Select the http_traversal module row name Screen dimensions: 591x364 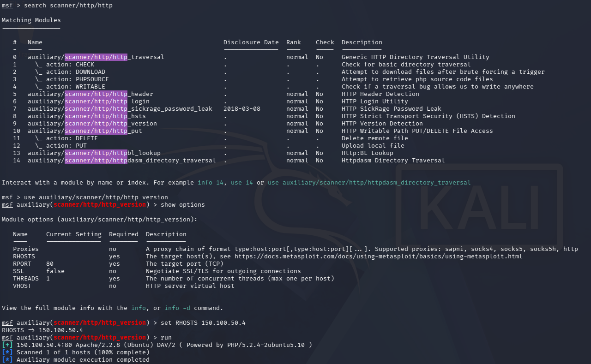(x=96, y=57)
